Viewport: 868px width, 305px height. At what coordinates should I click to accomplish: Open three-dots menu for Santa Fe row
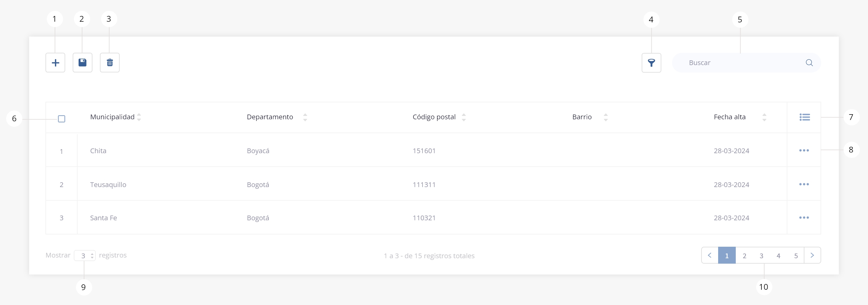[804, 218]
